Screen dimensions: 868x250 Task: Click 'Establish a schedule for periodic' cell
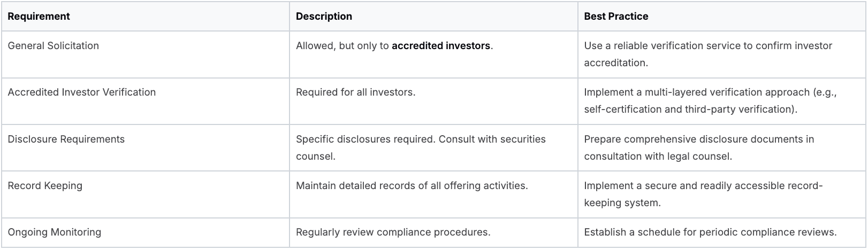click(x=710, y=232)
